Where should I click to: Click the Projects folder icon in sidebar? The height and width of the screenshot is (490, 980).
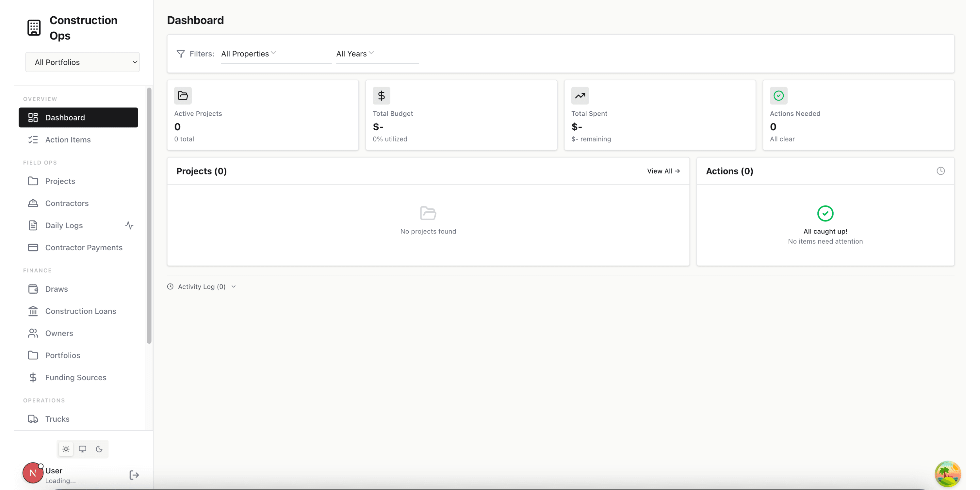(33, 181)
